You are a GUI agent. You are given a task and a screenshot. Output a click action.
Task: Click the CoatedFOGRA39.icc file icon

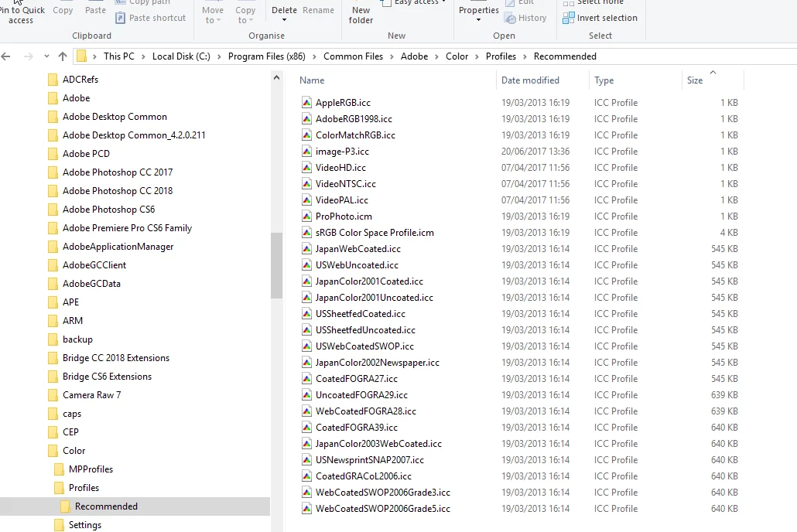[306, 428]
